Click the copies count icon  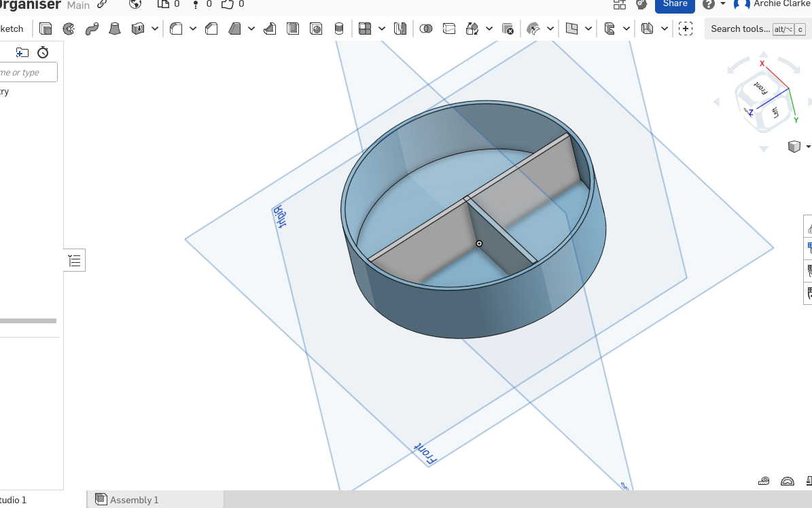tap(163, 4)
